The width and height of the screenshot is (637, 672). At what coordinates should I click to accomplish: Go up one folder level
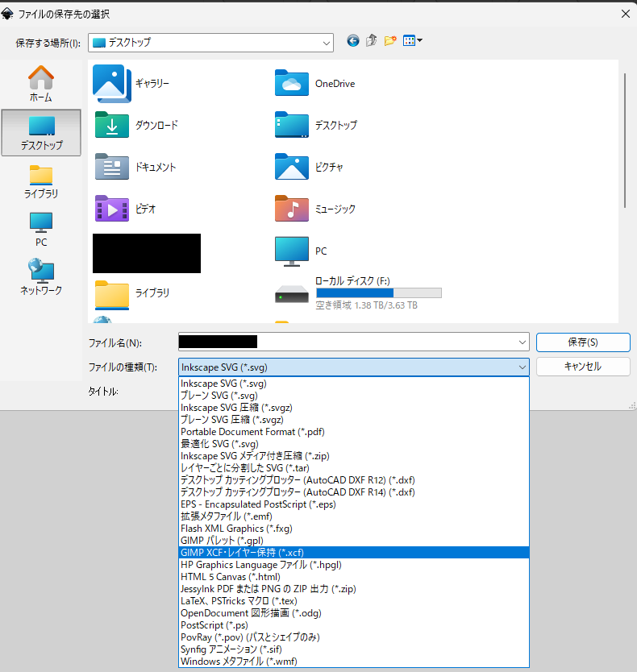point(372,41)
